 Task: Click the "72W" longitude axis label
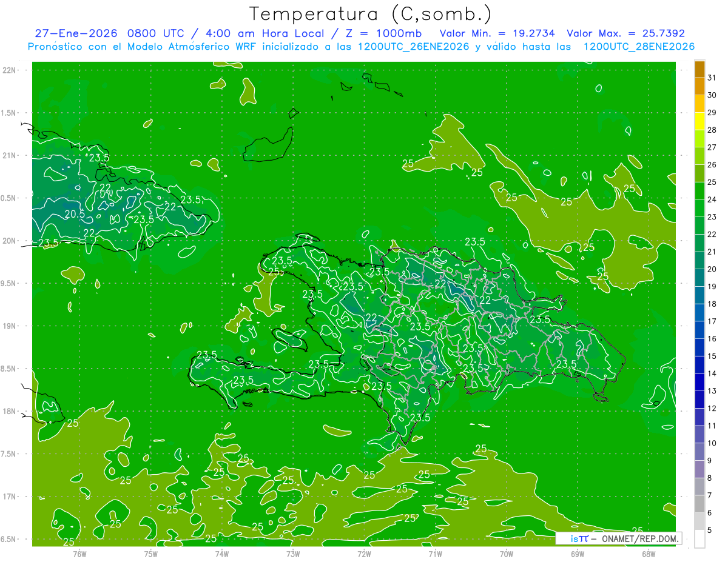[364, 554]
